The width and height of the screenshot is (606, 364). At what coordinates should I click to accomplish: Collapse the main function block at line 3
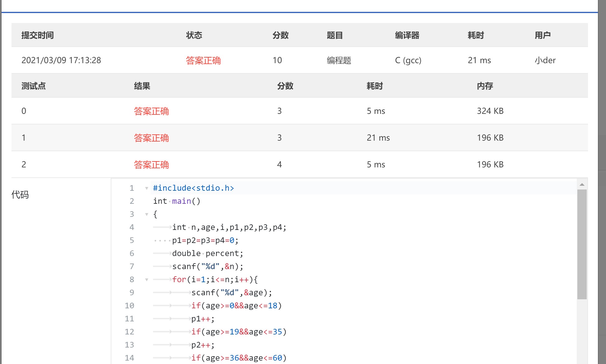coord(147,214)
